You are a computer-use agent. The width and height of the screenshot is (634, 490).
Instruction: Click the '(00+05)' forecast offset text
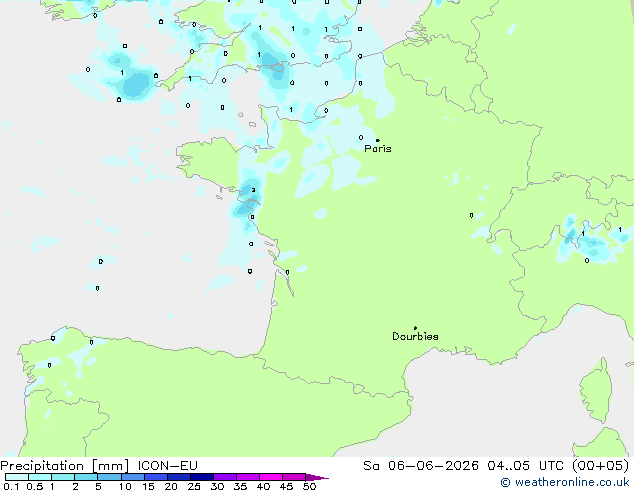pyautogui.click(x=600, y=466)
